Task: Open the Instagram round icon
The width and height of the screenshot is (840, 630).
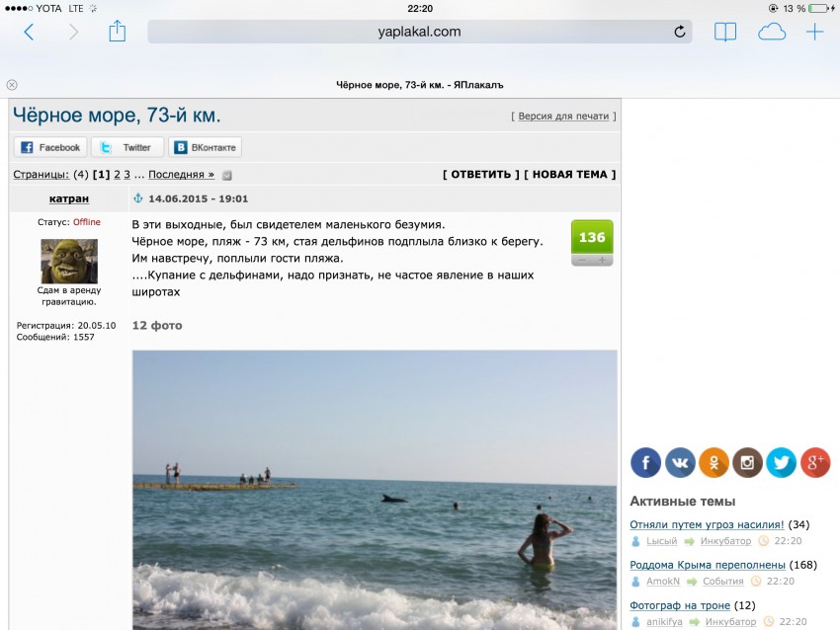Action: point(747,462)
